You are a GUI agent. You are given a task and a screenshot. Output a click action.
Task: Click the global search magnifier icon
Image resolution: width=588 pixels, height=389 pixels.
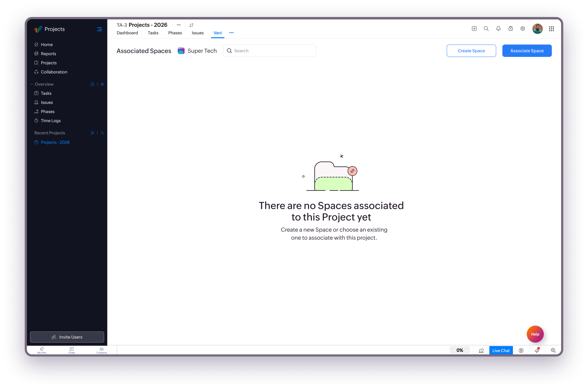[486, 29]
